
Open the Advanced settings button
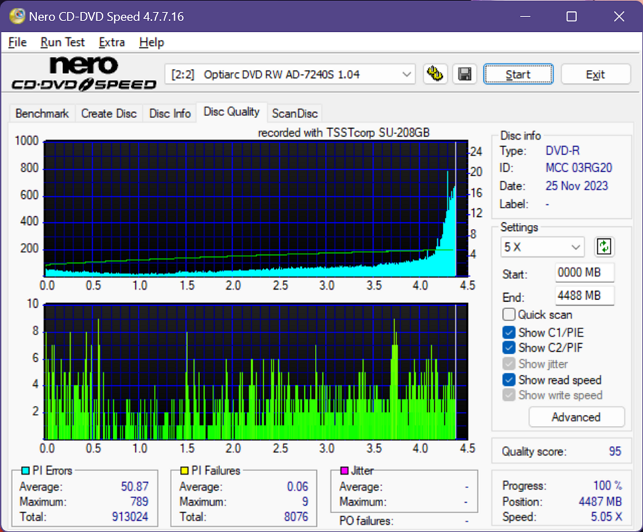point(576,417)
